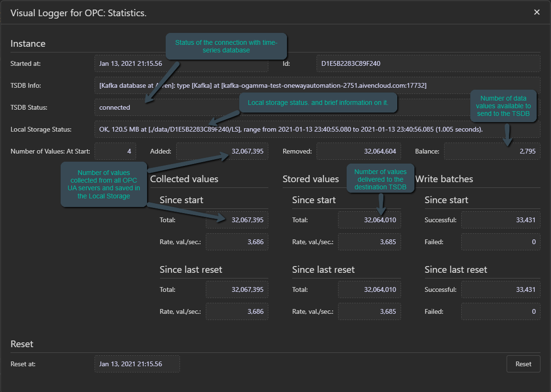The height and width of the screenshot is (392, 551).
Task: Select Write batches Since last reset Failed field
Action: [x=500, y=311]
